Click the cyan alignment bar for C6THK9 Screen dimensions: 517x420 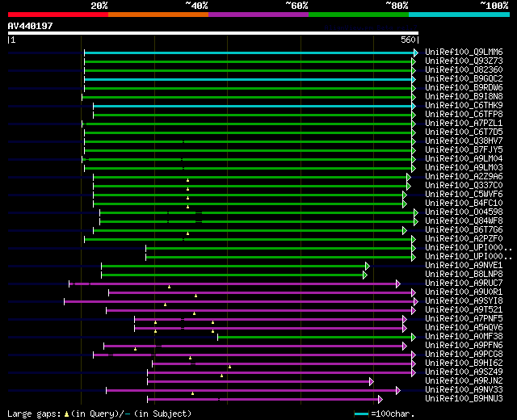[253, 106]
